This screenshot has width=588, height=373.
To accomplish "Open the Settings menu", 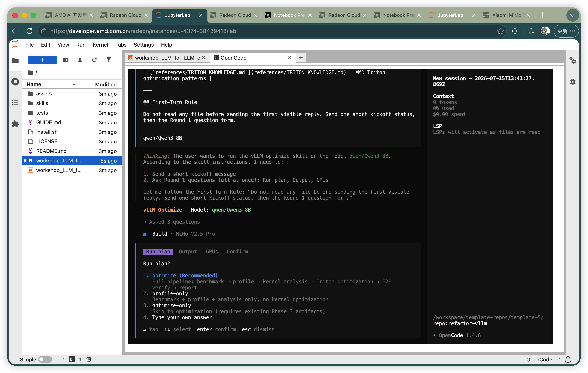I will 144,45.
